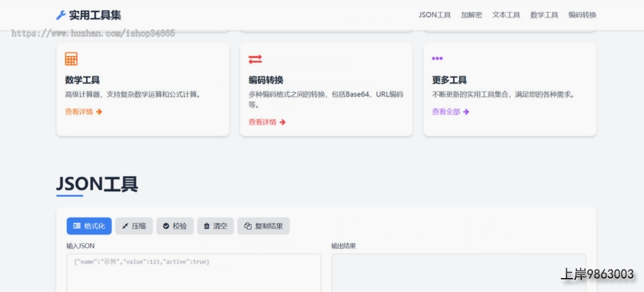Viewport: 644px width, 292px height.
Task: Click the 复制结果 button
Action: [x=264, y=226]
